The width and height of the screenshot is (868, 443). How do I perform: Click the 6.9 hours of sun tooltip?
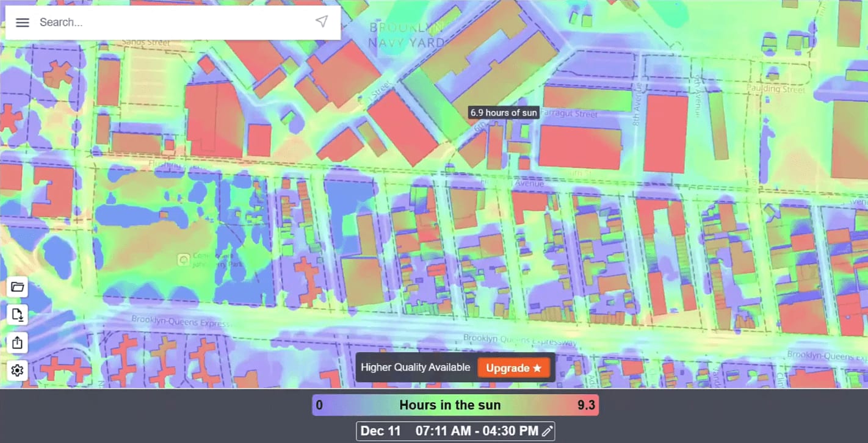click(x=503, y=112)
